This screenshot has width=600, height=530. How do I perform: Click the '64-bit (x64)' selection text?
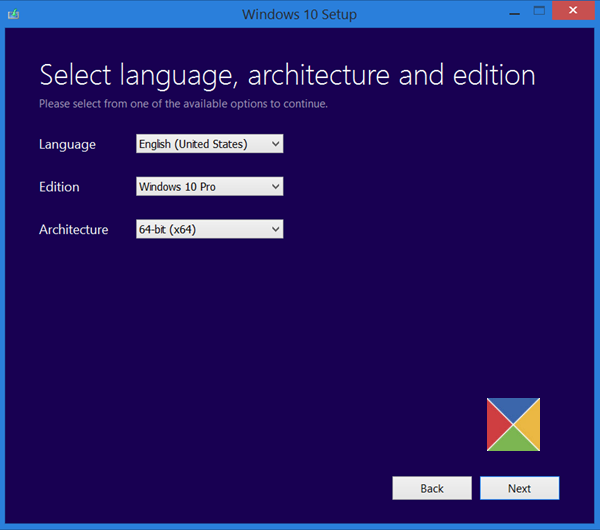tap(167, 229)
